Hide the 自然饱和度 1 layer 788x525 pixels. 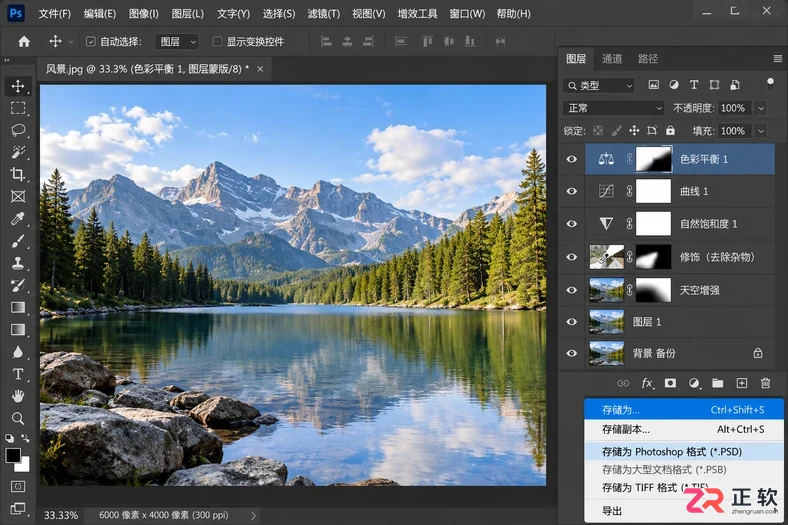point(571,224)
